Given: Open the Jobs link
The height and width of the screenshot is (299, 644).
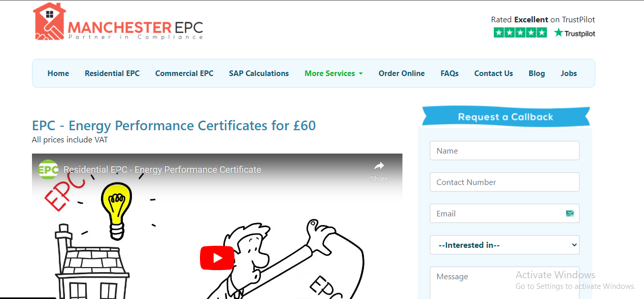Looking at the screenshot, I should tap(569, 73).
